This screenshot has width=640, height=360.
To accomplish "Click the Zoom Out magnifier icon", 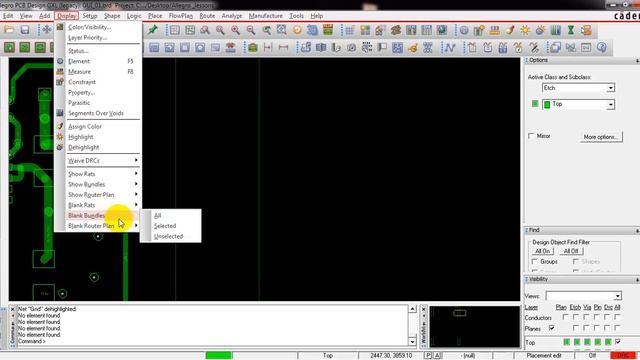I will coord(251,30).
